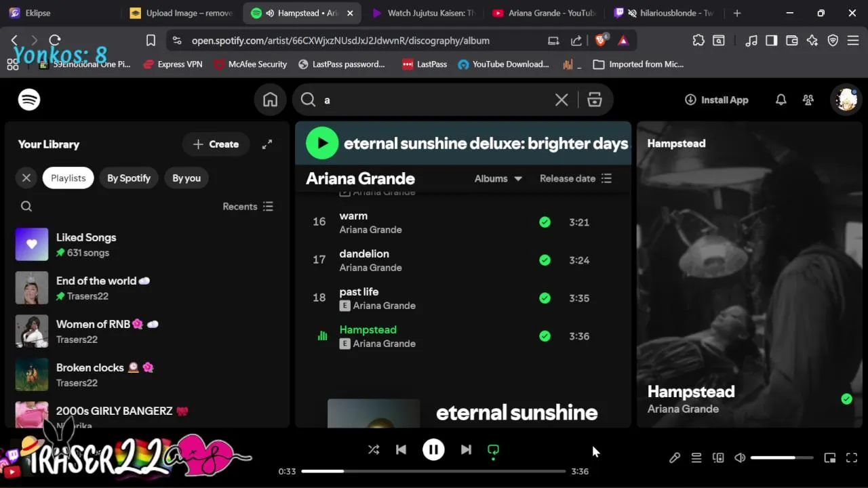
Task: Select track 16 warm
Action: [x=463, y=222]
